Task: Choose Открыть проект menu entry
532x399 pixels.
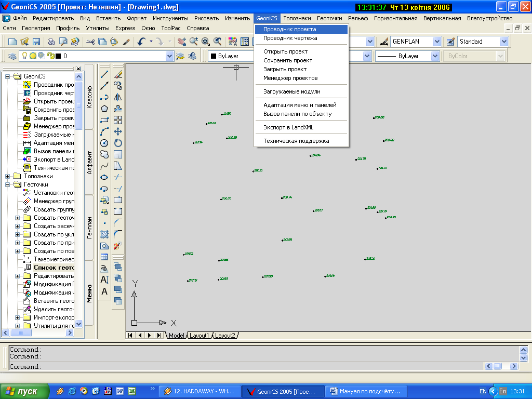Action: 301,51
